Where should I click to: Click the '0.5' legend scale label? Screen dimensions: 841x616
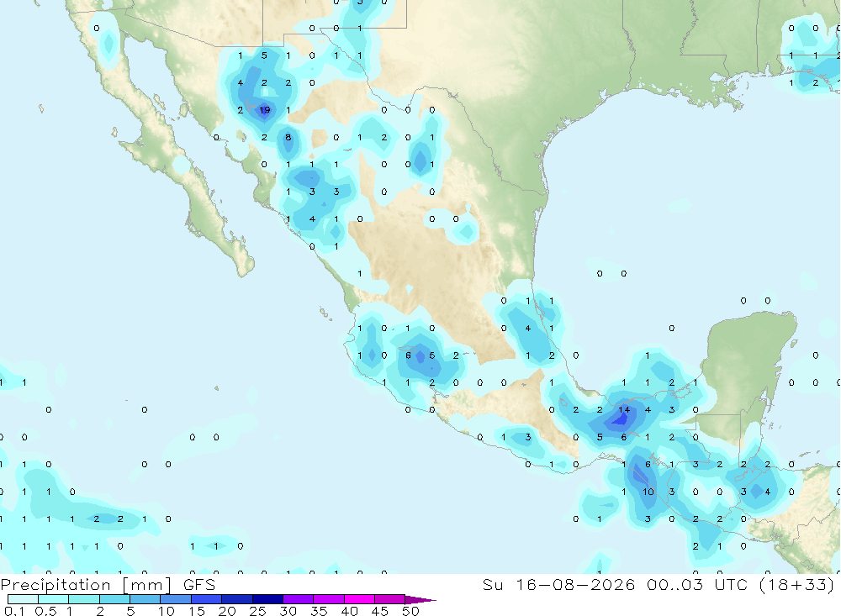(45, 611)
